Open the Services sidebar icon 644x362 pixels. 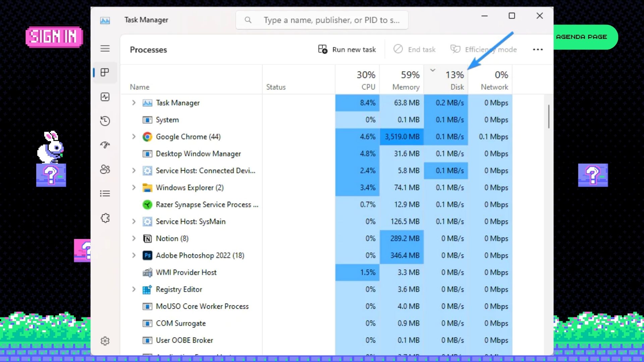[105, 218]
